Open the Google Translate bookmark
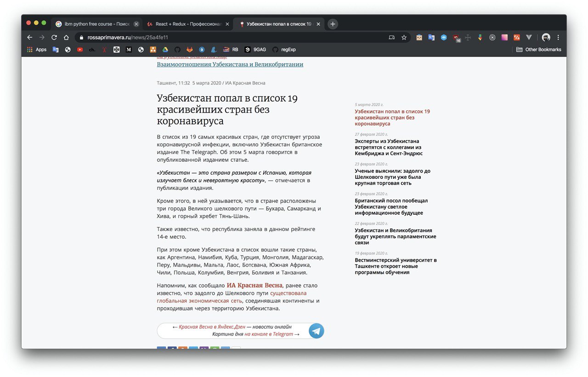 click(56, 50)
